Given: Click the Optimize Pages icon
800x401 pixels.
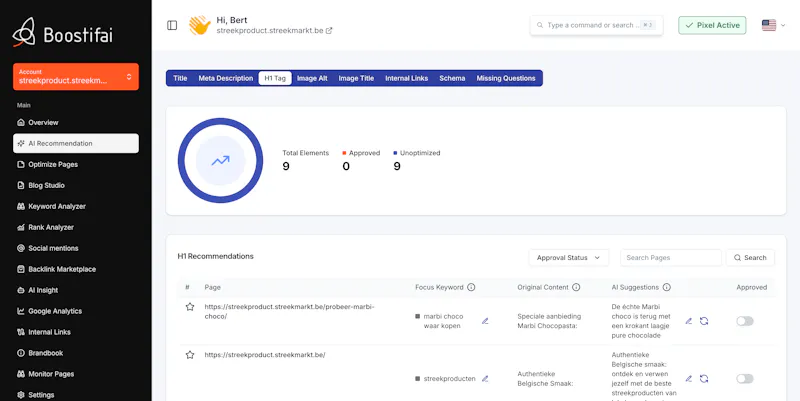Looking at the screenshot, I should (21, 164).
